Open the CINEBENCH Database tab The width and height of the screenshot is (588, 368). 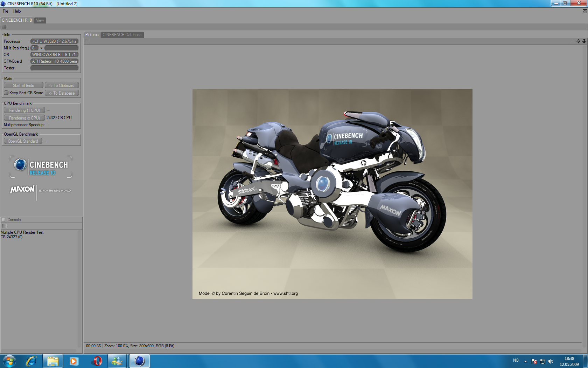coord(122,35)
